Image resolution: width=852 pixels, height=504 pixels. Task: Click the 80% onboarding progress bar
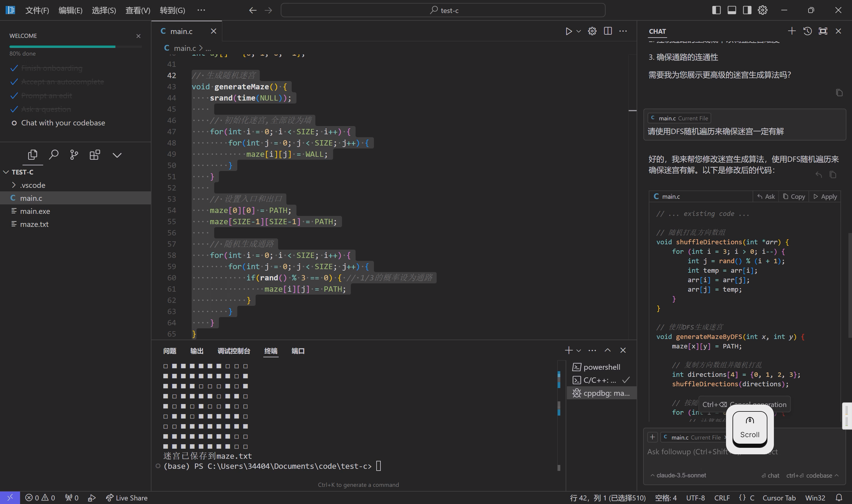click(75, 46)
